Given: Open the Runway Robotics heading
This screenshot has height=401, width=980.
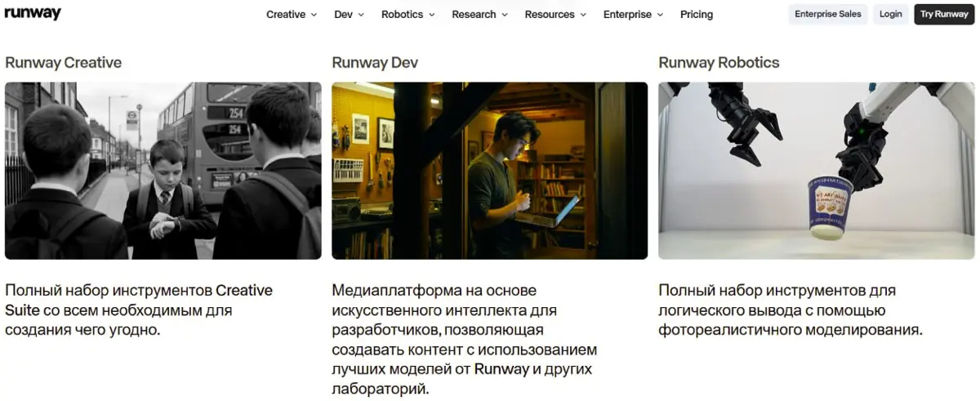Looking at the screenshot, I should tap(719, 62).
